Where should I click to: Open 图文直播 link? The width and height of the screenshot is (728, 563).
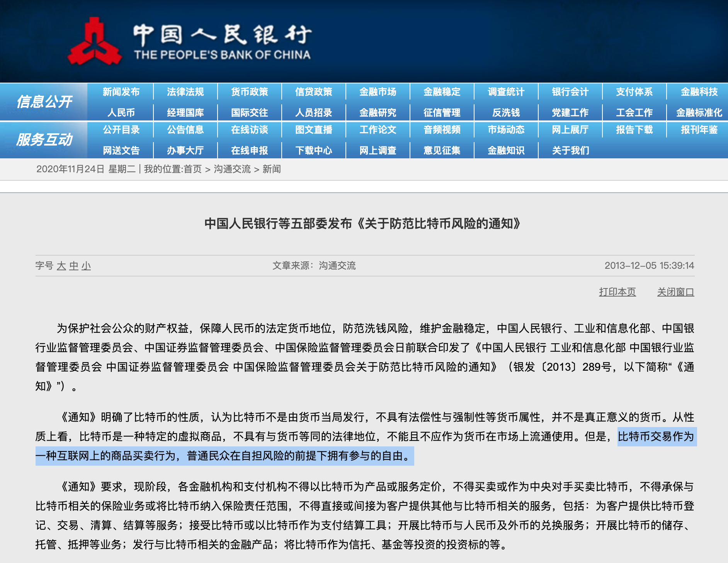pos(313,130)
